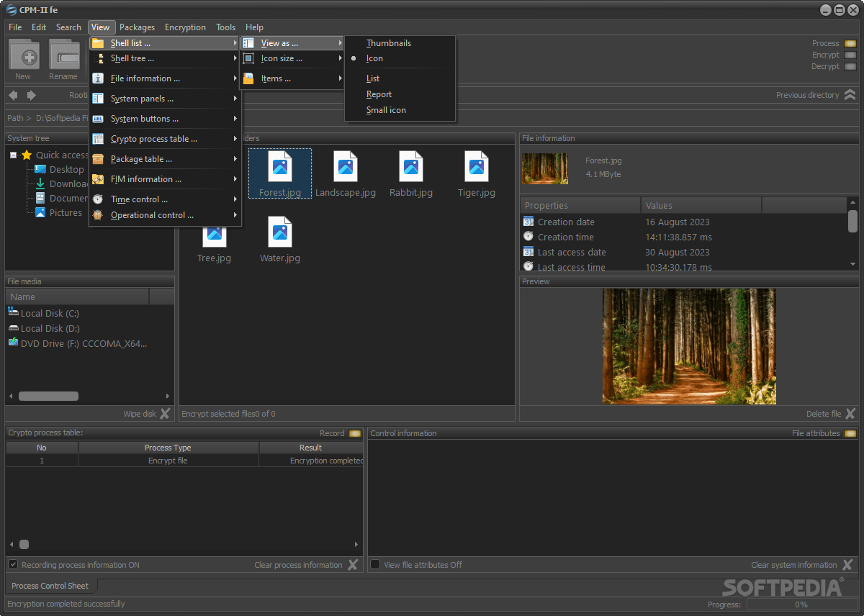Select the Water.jpg file icon
Screen dimensions: 864x616
(x=280, y=232)
